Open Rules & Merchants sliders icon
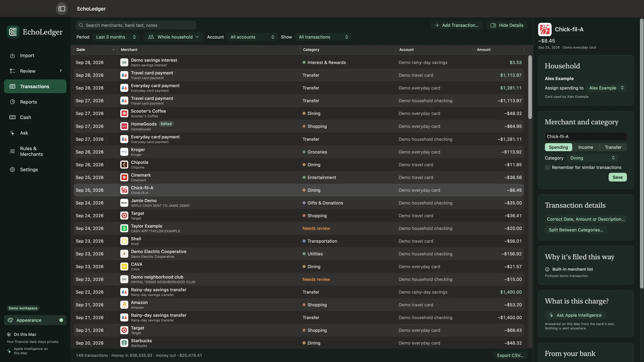The image size is (644, 362). [12, 151]
